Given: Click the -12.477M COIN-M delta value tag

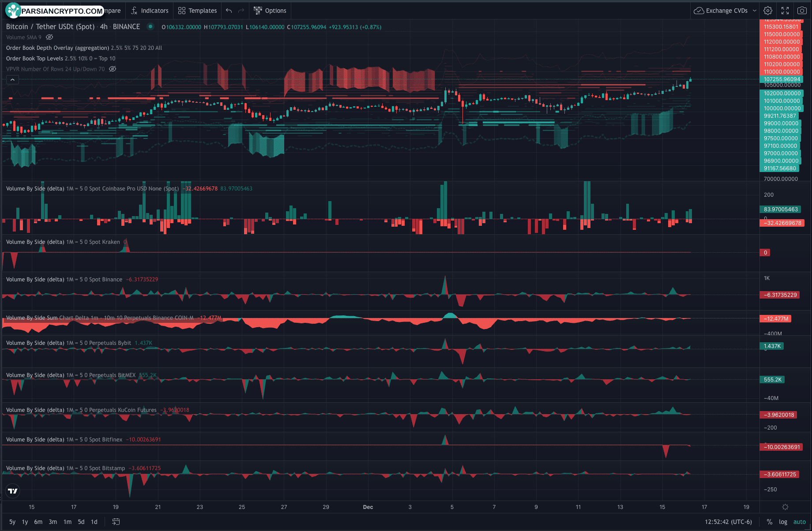Looking at the screenshot, I should 776,318.
